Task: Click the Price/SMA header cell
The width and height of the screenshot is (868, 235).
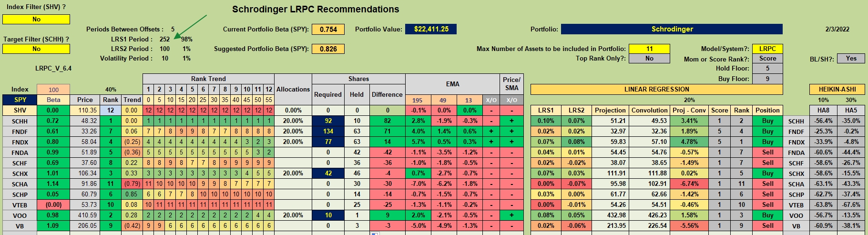Action: point(511,84)
